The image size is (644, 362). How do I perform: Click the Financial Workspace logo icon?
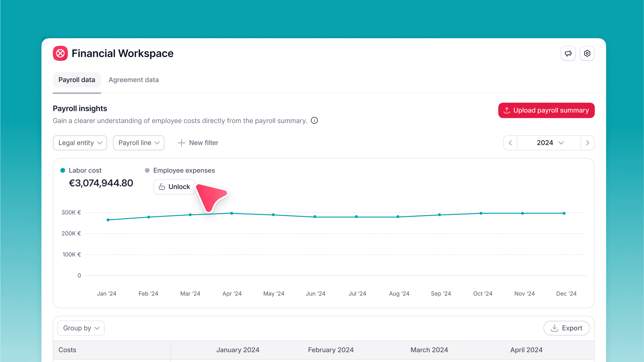(60, 53)
